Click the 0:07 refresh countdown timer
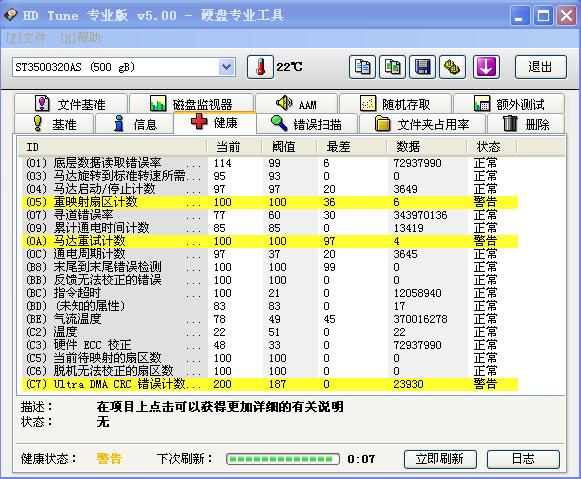 pyautogui.click(x=361, y=459)
